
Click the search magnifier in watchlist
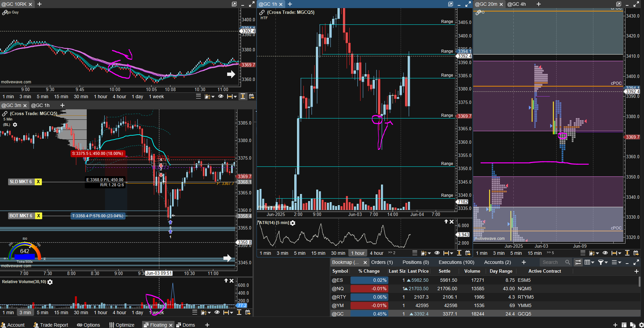coord(568,262)
